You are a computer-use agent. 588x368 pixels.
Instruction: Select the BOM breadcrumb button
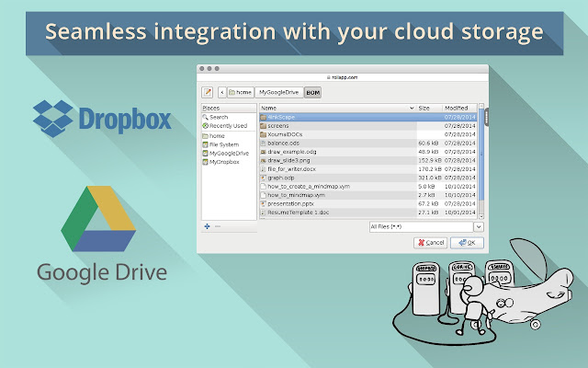click(x=312, y=92)
